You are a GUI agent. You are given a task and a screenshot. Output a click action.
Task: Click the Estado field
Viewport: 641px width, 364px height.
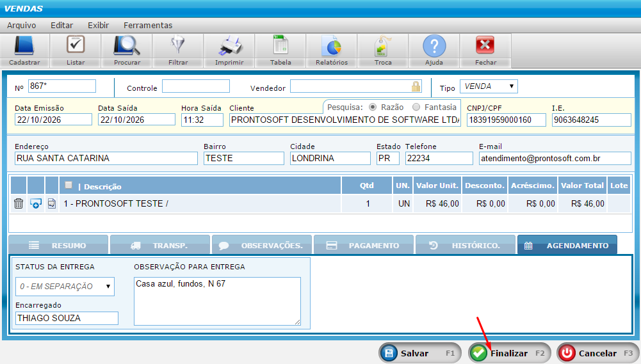(x=388, y=158)
